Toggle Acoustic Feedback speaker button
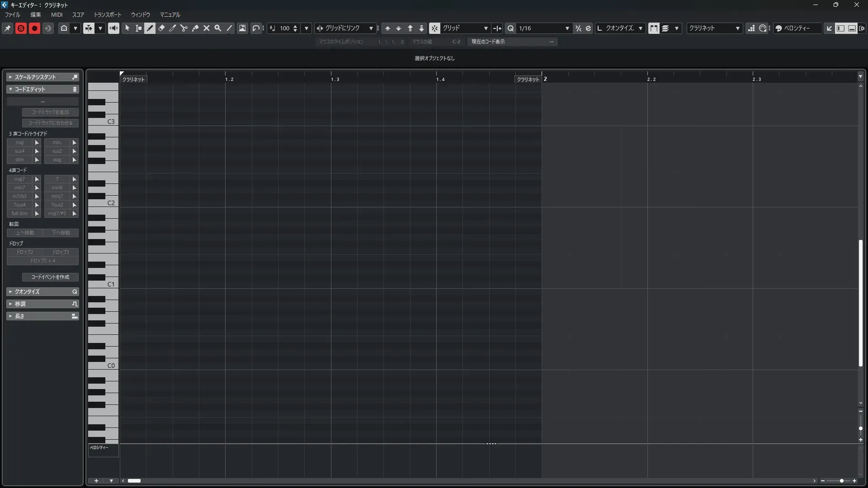868x488 pixels. coord(113,28)
